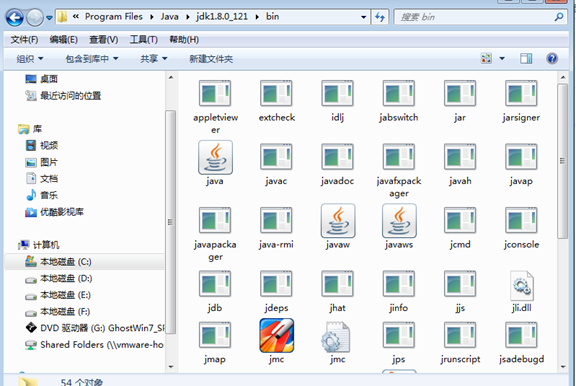Image resolution: width=576 pixels, height=386 pixels.
Task: Select the jsadebugd file icon
Action: pyautogui.click(x=521, y=335)
